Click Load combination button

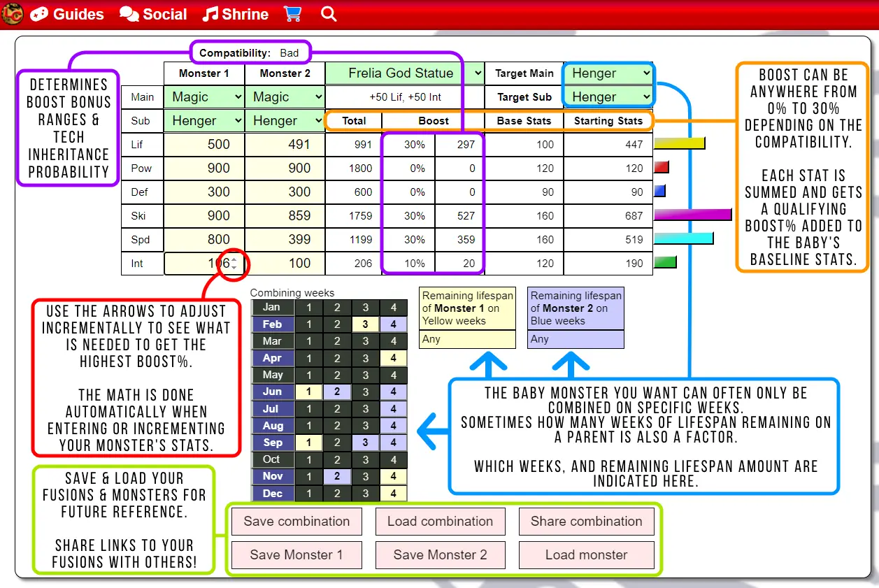pos(441,522)
